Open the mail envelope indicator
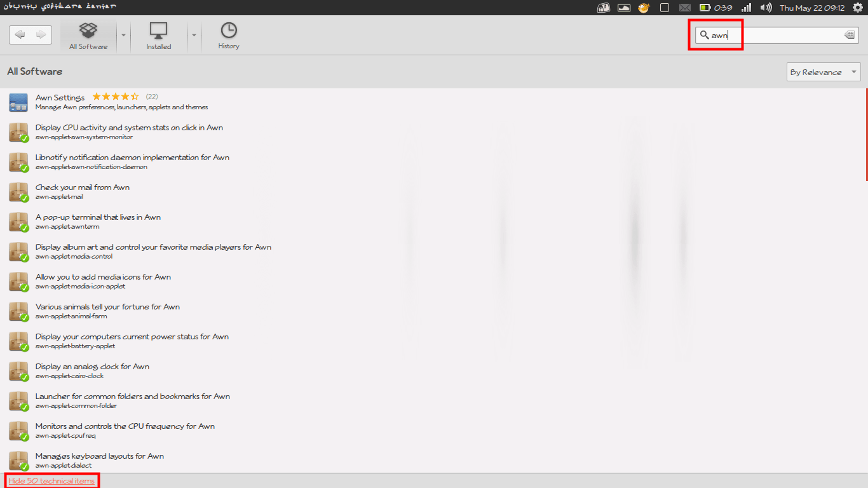 tap(684, 8)
